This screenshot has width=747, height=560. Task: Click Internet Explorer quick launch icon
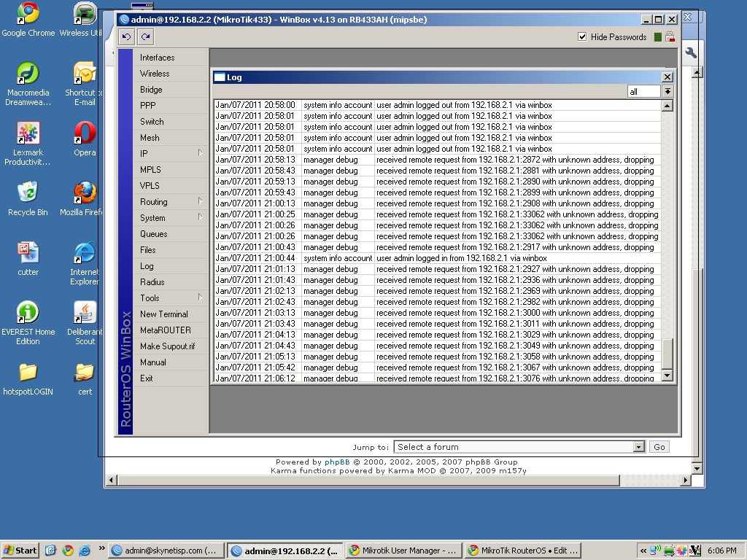85,551
